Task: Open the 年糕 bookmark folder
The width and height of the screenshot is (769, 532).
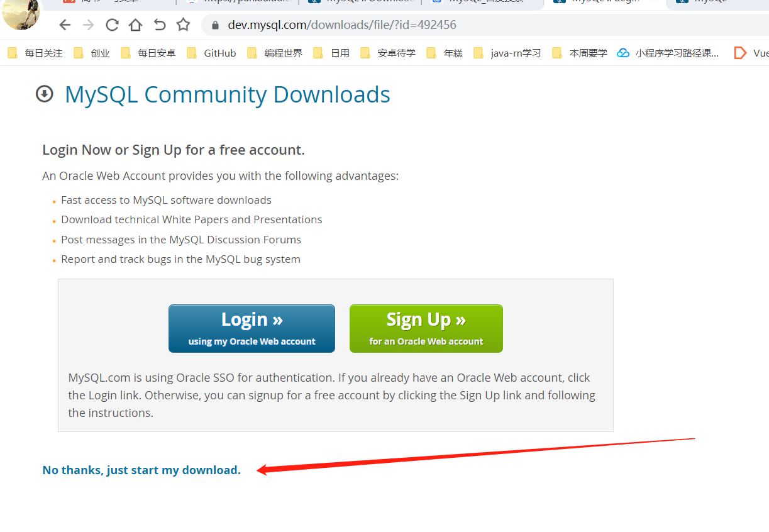Action: tap(445, 53)
